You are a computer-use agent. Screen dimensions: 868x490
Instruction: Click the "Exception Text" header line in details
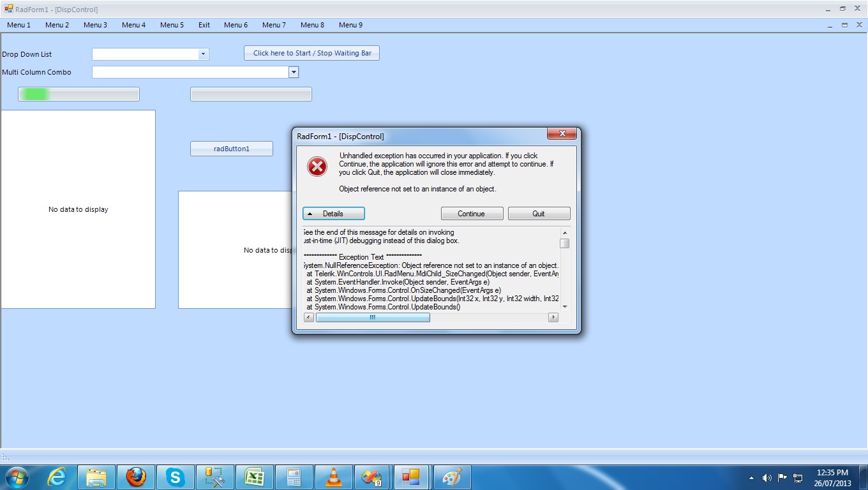pos(362,257)
